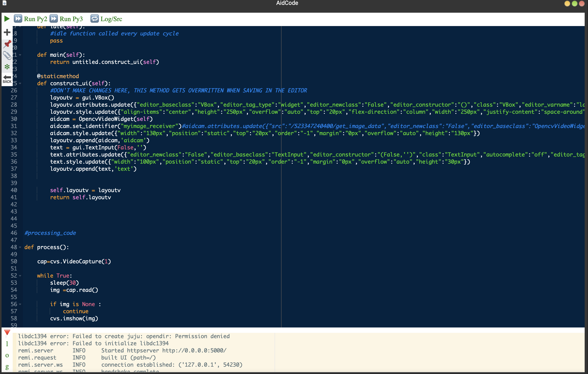Click the Log/Src swap icon
Viewport: 588px width, 374px height.
tap(94, 18)
